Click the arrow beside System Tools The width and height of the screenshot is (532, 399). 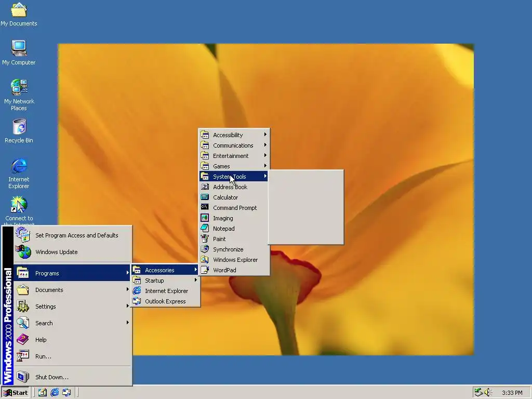tap(265, 176)
